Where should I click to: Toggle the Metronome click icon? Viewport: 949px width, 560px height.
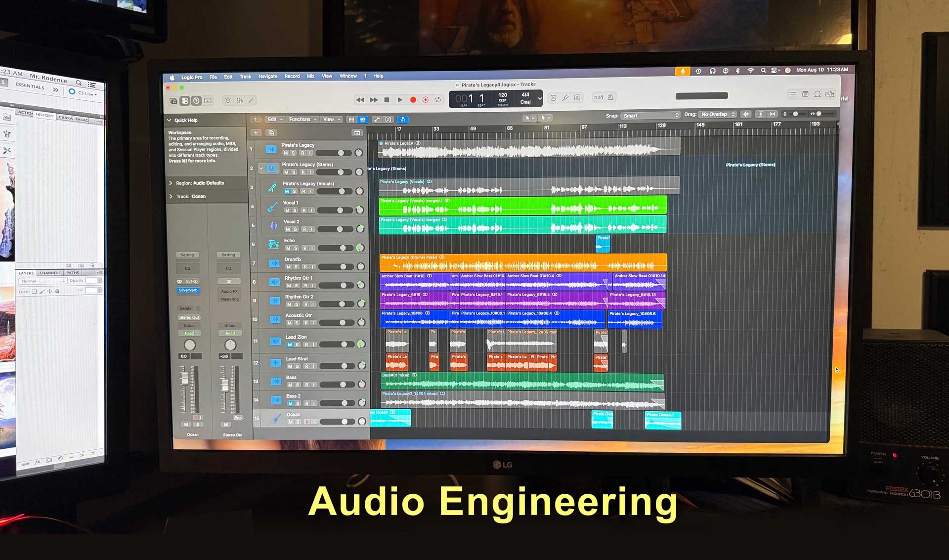(x=611, y=97)
